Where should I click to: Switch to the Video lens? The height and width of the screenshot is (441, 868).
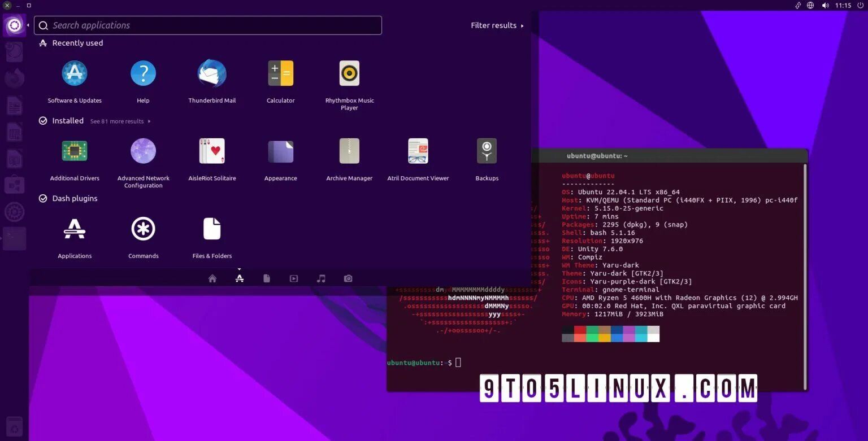(294, 278)
